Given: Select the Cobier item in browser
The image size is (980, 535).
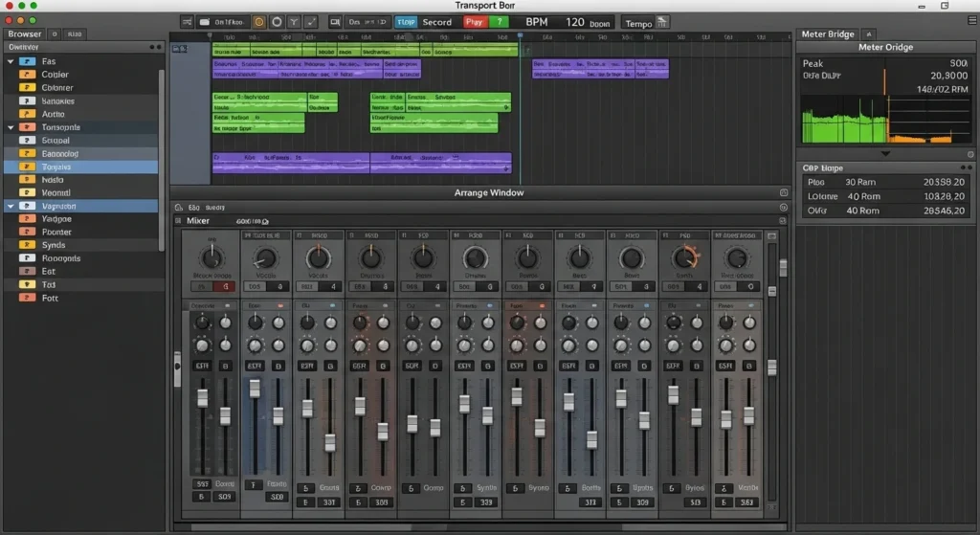Looking at the screenshot, I should tap(80, 75).
